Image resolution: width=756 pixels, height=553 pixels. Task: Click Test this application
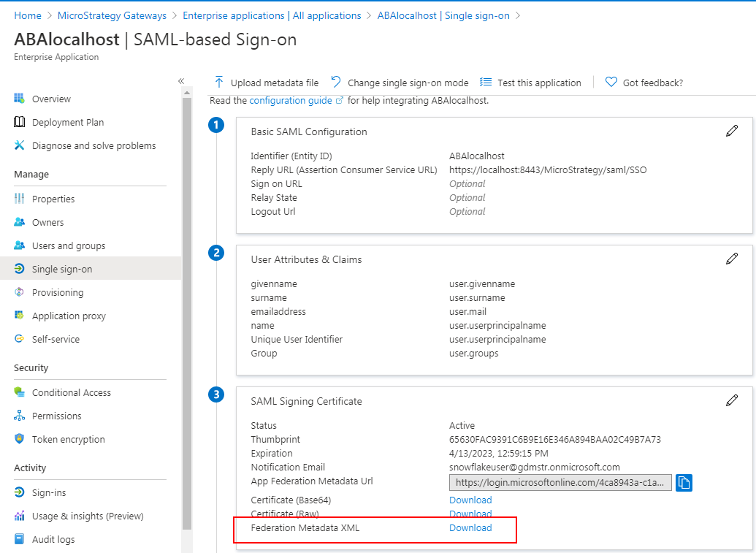[x=531, y=83]
